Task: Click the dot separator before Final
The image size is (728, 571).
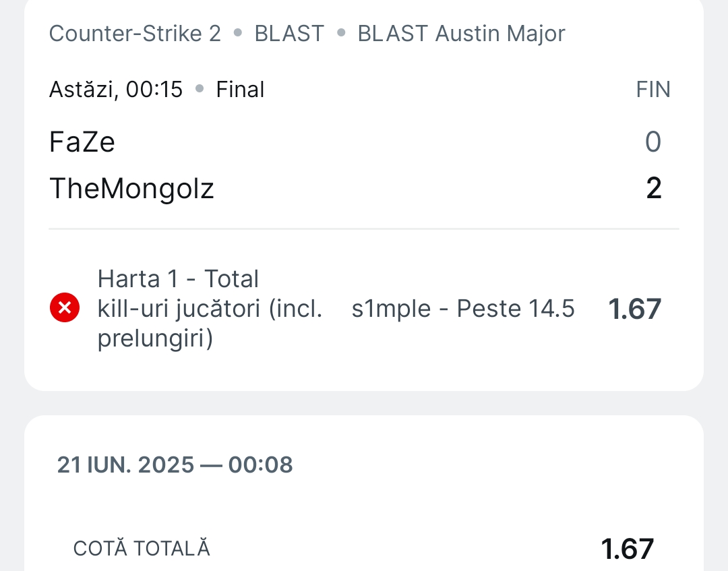Action: [x=200, y=88]
